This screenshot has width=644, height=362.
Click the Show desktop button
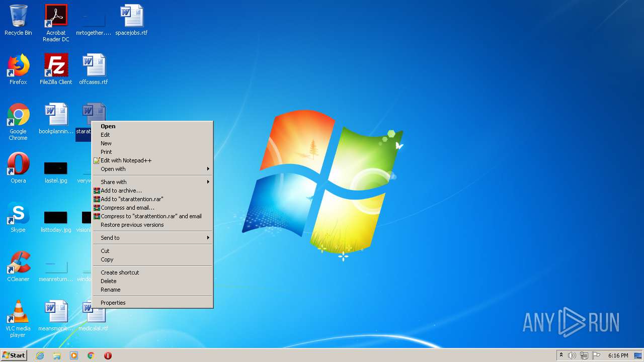(638, 355)
